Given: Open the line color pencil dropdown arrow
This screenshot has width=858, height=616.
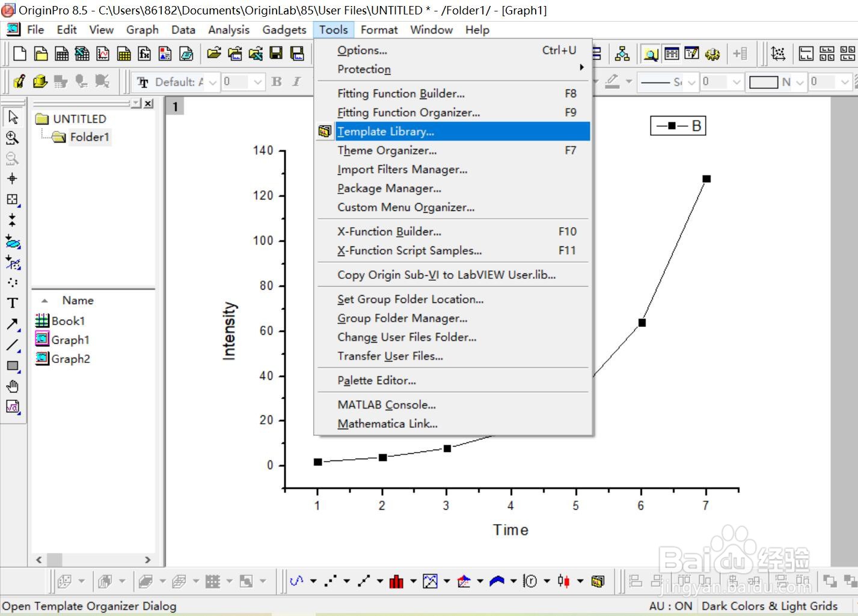Looking at the screenshot, I should (629, 81).
